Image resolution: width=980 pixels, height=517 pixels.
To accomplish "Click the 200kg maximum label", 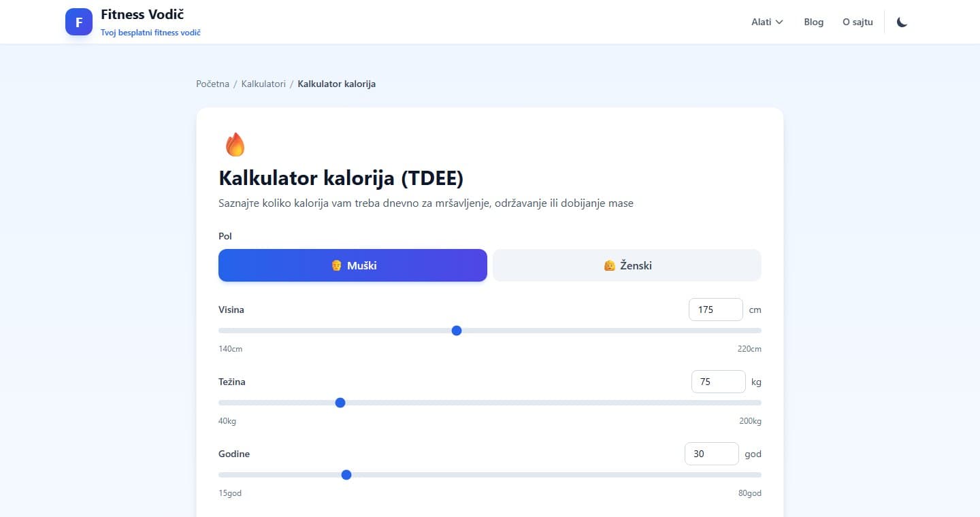I will [x=751, y=421].
